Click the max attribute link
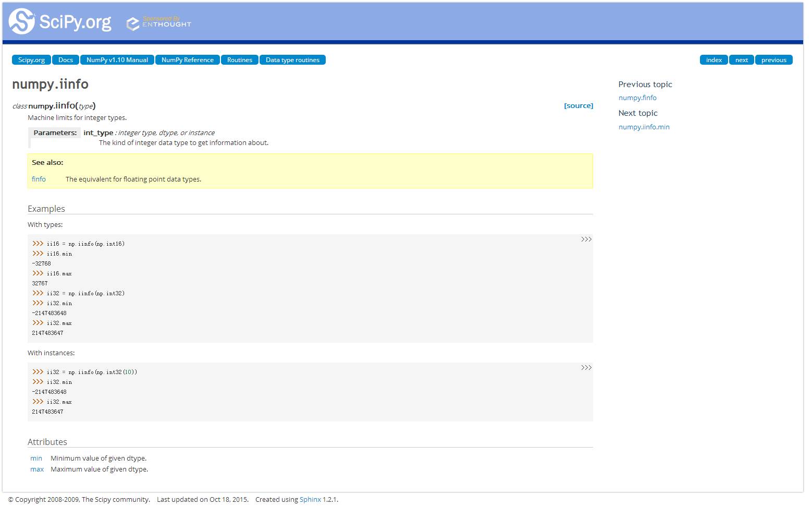Screen dimensions: 812x506 pos(37,469)
